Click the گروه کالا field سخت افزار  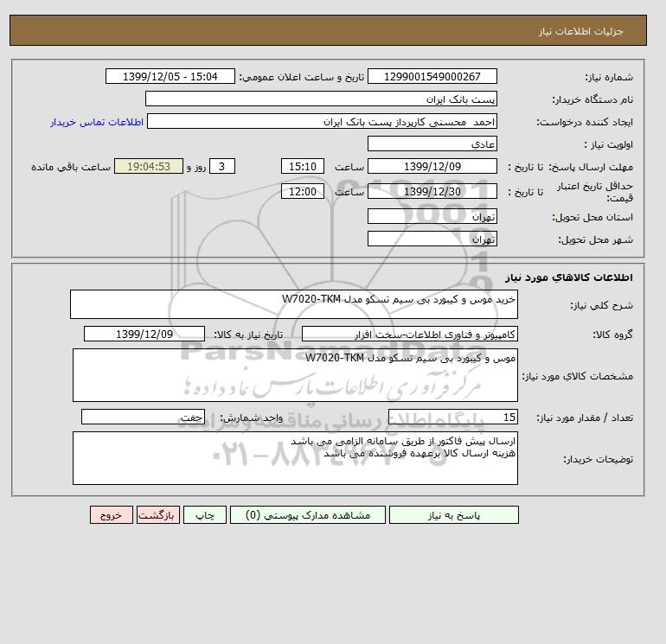click(409, 334)
